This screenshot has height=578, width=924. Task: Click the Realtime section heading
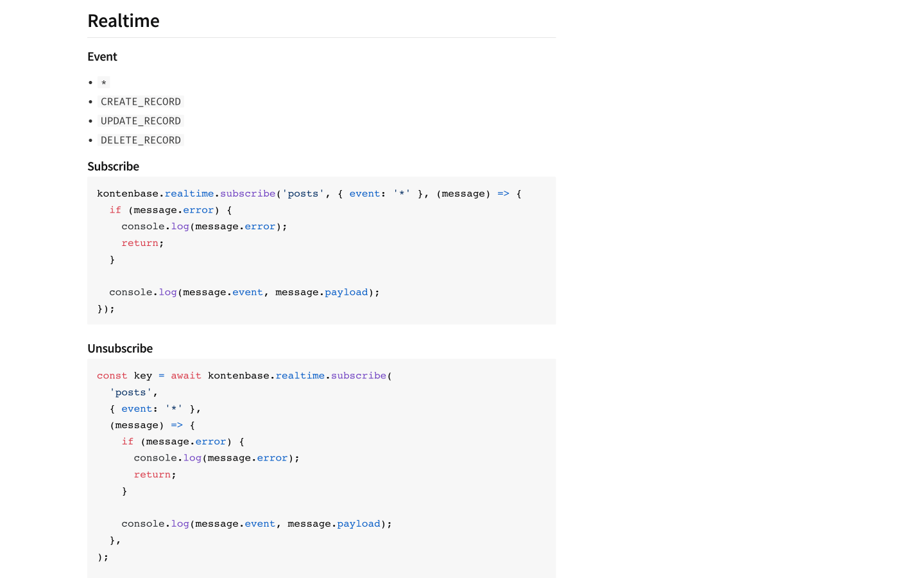click(x=123, y=21)
